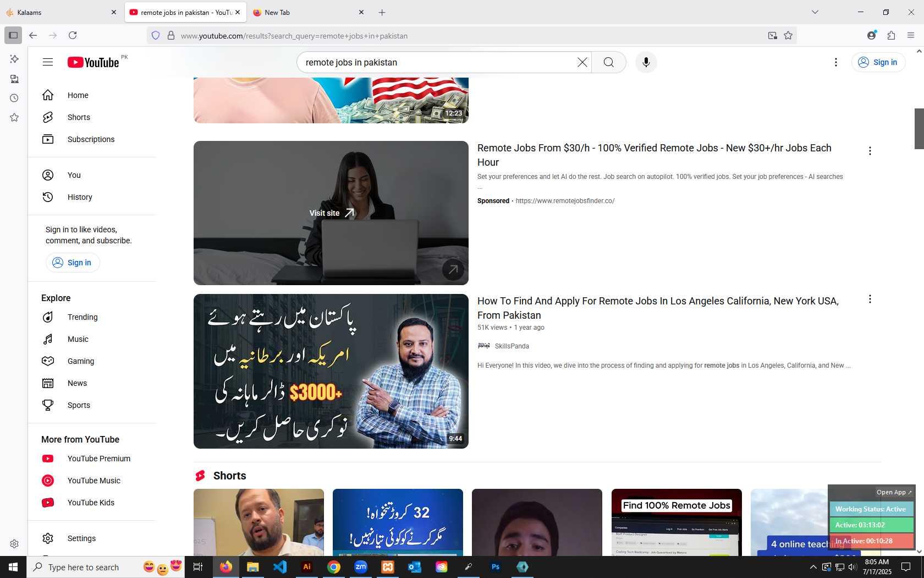Open Photoshop from the taskbar
This screenshot has height=578, width=924.
(x=496, y=567)
